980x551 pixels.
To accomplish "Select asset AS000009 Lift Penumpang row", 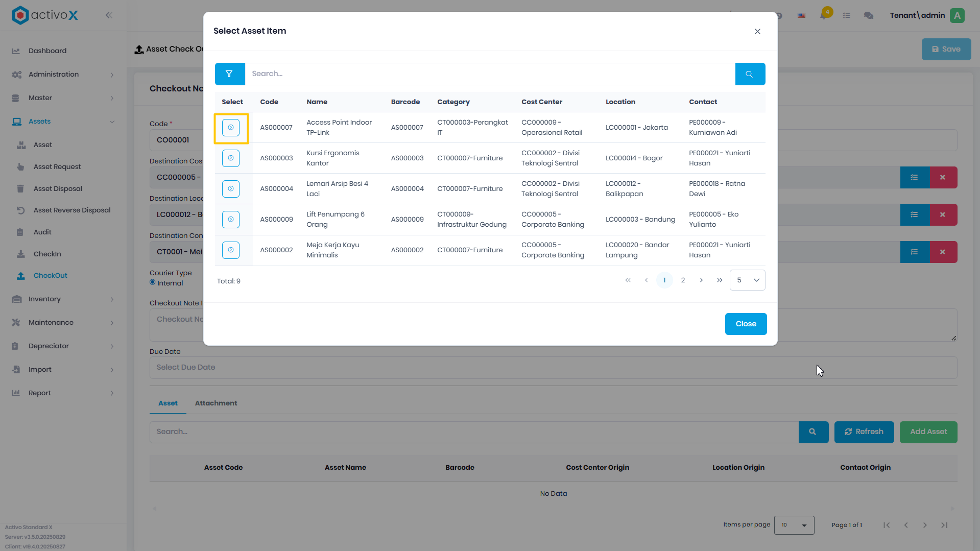I will pos(231,220).
